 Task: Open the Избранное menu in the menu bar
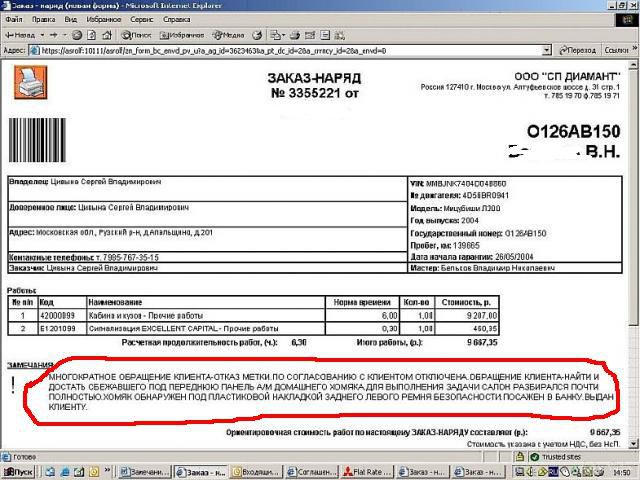coord(104,20)
